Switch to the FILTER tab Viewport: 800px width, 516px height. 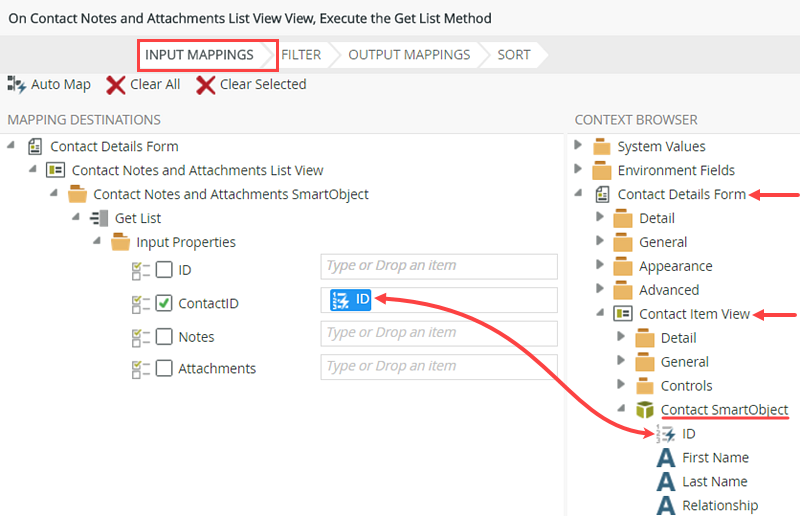point(301,55)
